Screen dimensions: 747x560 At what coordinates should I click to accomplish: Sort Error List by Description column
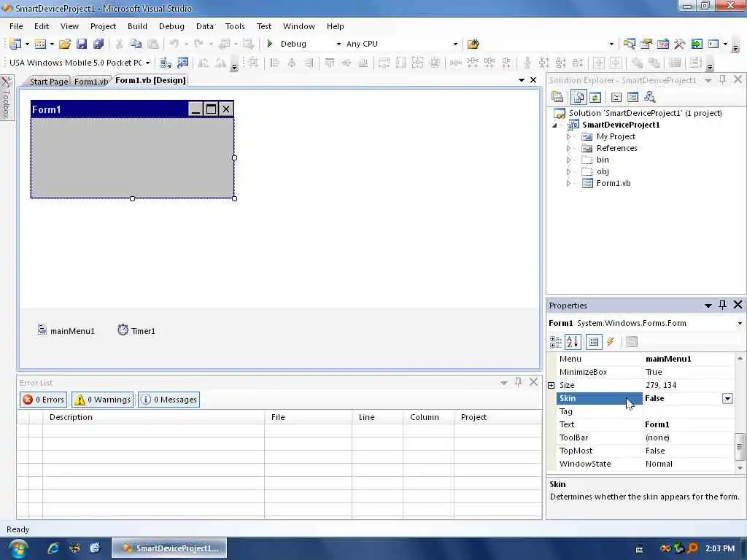(x=153, y=417)
